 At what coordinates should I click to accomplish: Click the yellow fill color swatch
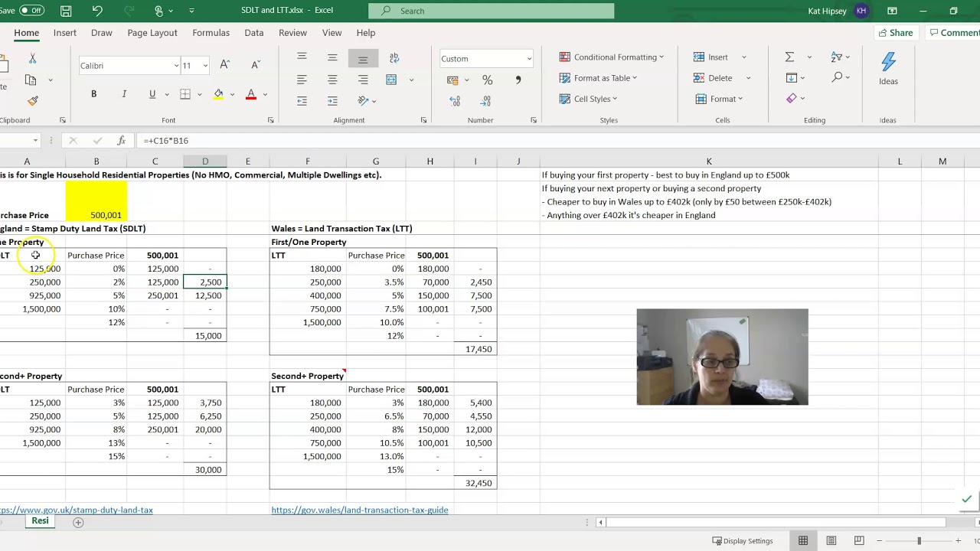[218, 94]
